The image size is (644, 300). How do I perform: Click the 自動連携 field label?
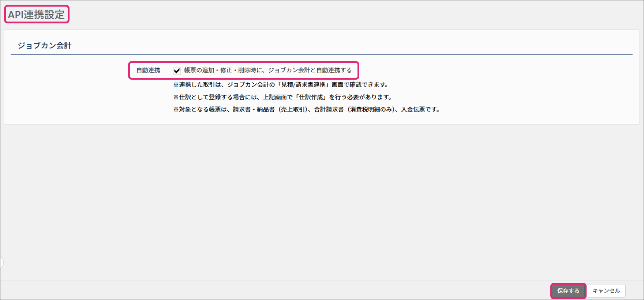(x=148, y=70)
